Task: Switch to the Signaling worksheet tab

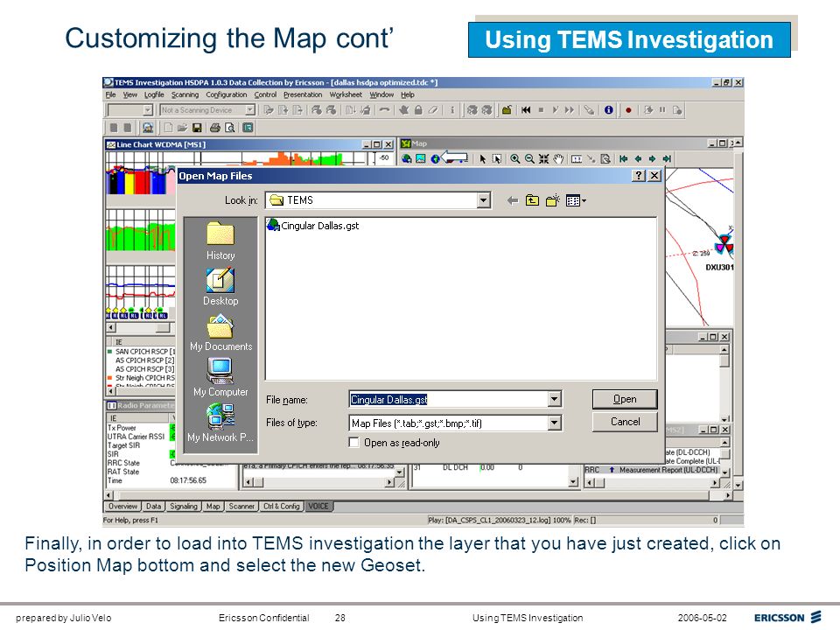Action: (x=184, y=507)
